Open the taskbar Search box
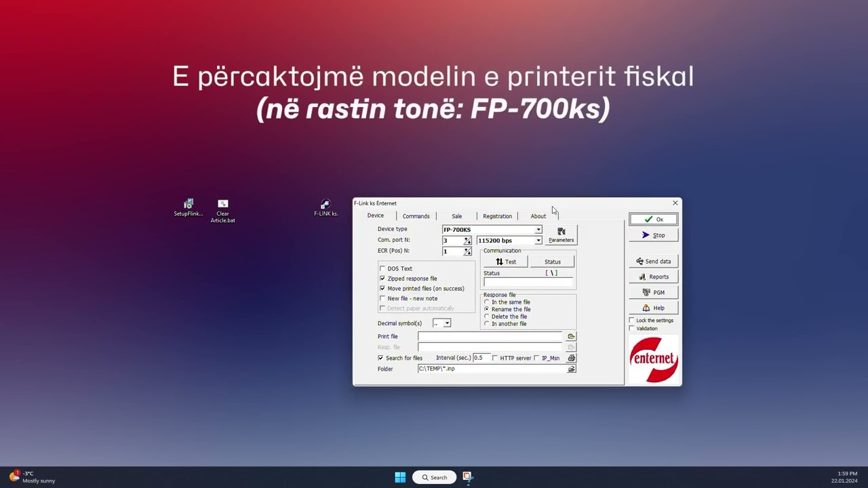This screenshot has width=868, height=488. pyautogui.click(x=434, y=477)
